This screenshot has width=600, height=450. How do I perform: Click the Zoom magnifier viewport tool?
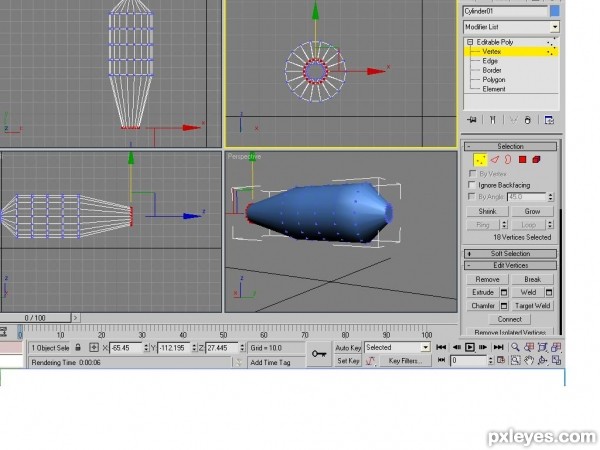click(x=515, y=347)
